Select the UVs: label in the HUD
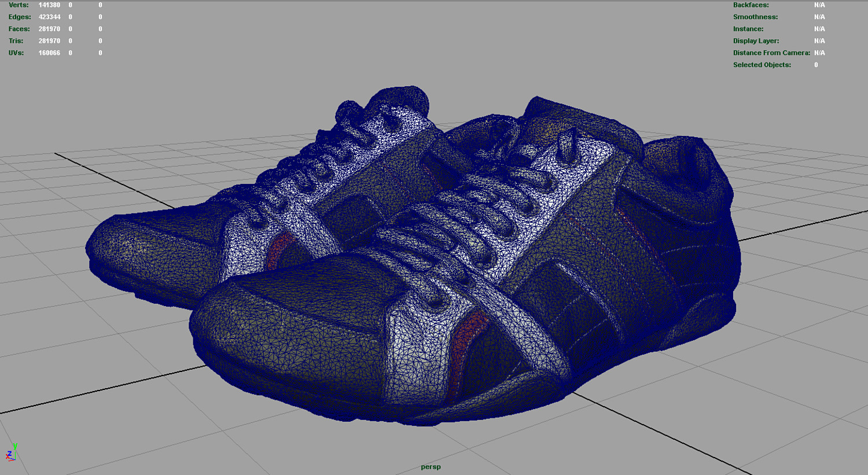The height and width of the screenshot is (475, 868). (16, 53)
